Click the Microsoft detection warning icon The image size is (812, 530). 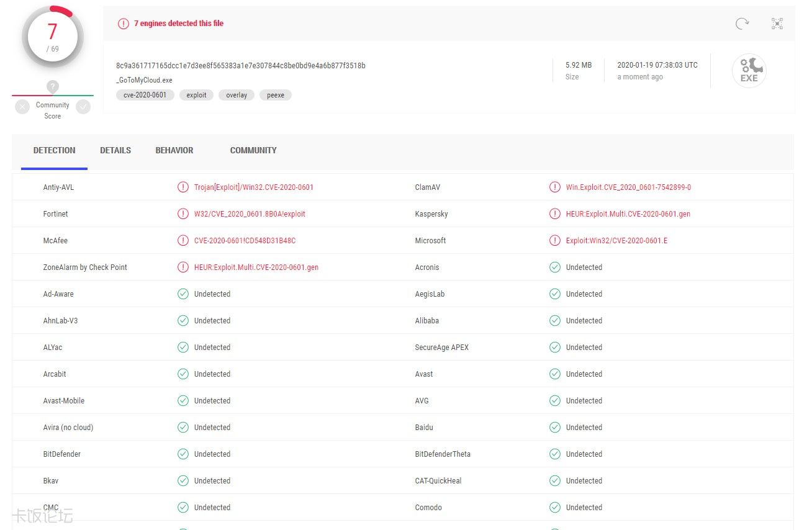point(555,240)
